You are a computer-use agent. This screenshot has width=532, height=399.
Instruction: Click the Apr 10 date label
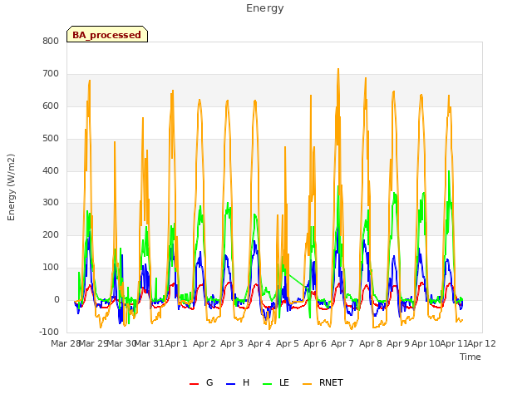coord(426,343)
